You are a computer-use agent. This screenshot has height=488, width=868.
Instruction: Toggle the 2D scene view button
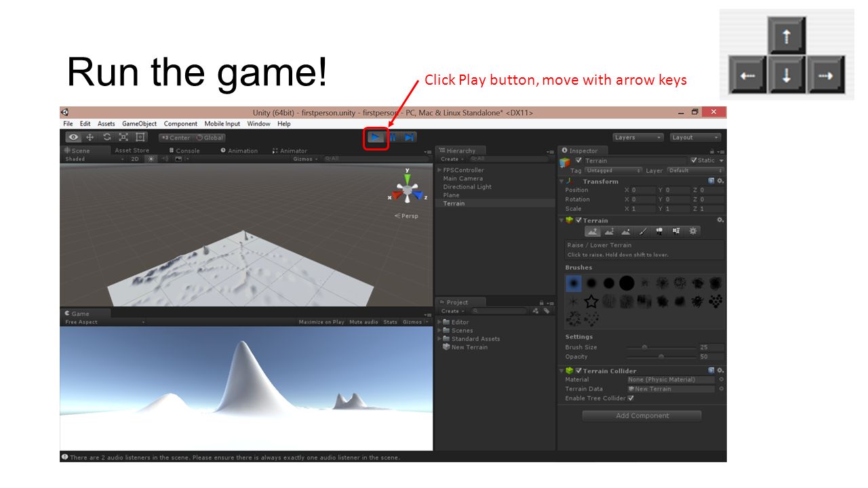click(135, 159)
